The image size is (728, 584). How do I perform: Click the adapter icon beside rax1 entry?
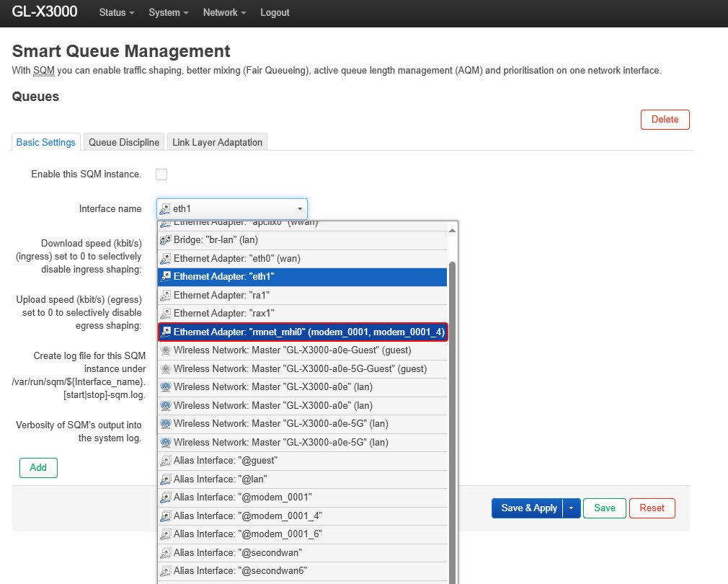click(x=165, y=314)
